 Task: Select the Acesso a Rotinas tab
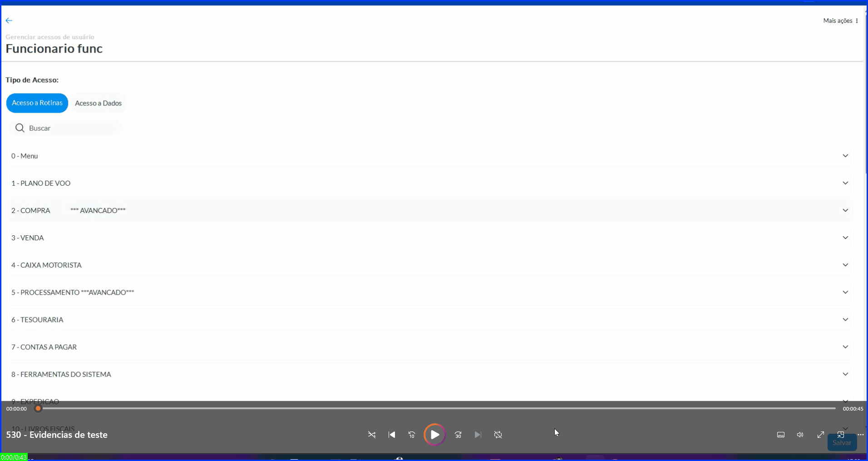coord(37,103)
